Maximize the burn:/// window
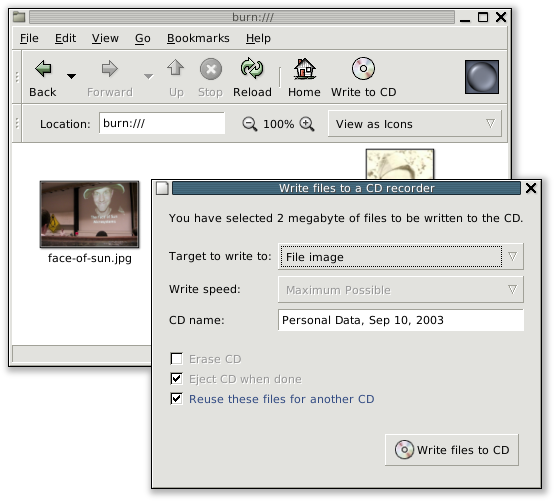Screen dimensions: 554x501 [483, 17]
